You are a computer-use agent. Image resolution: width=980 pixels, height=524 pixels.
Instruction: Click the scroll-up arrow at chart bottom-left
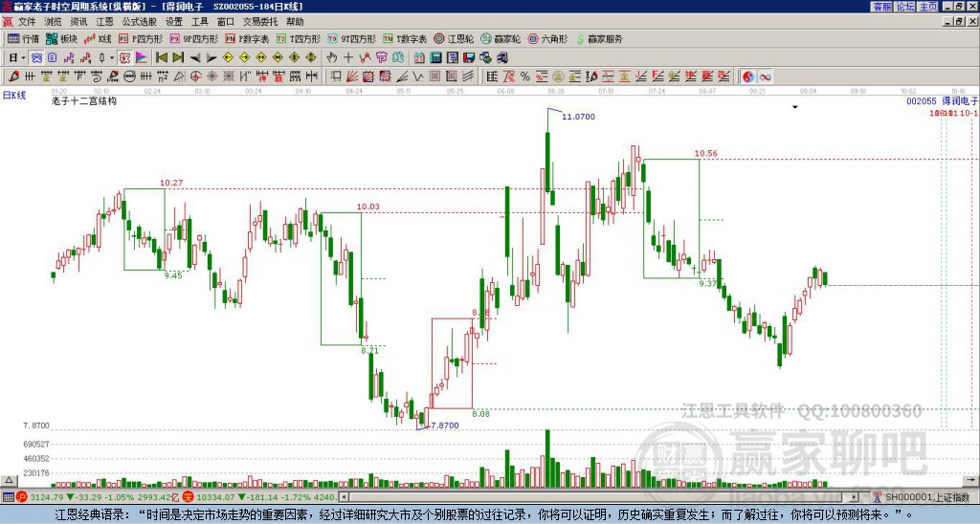click(9, 480)
